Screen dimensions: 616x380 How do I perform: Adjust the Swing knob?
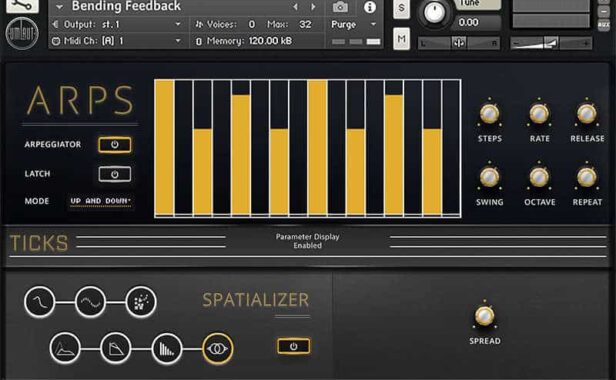(490, 177)
